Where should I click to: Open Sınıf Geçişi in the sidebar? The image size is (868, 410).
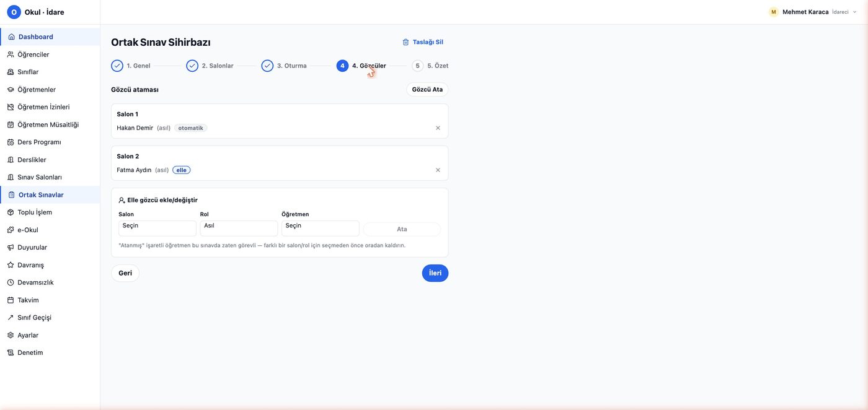[x=50, y=318]
